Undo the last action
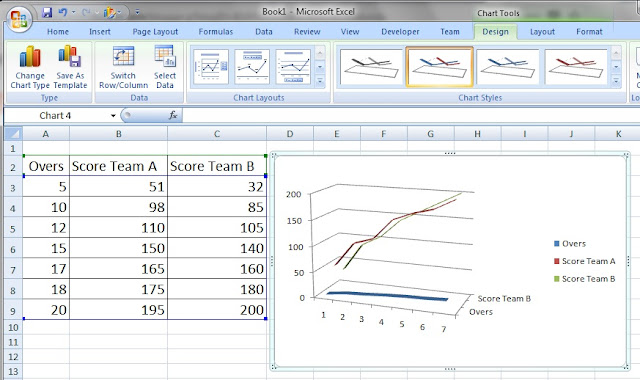The height and width of the screenshot is (380, 640). click(x=62, y=13)
